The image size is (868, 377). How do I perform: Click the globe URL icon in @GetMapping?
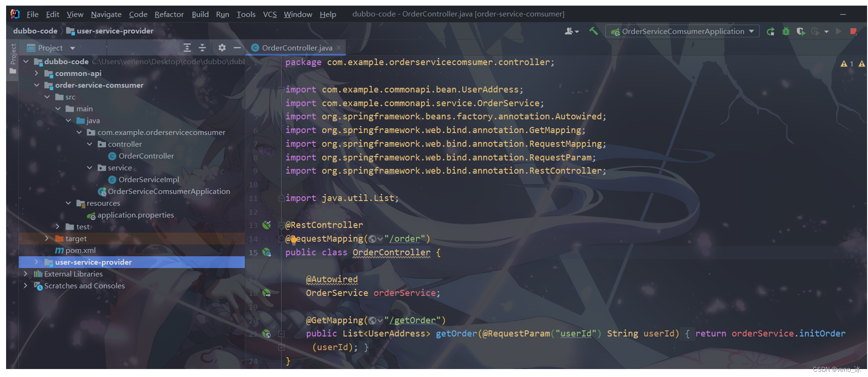[x=372, y=320]
